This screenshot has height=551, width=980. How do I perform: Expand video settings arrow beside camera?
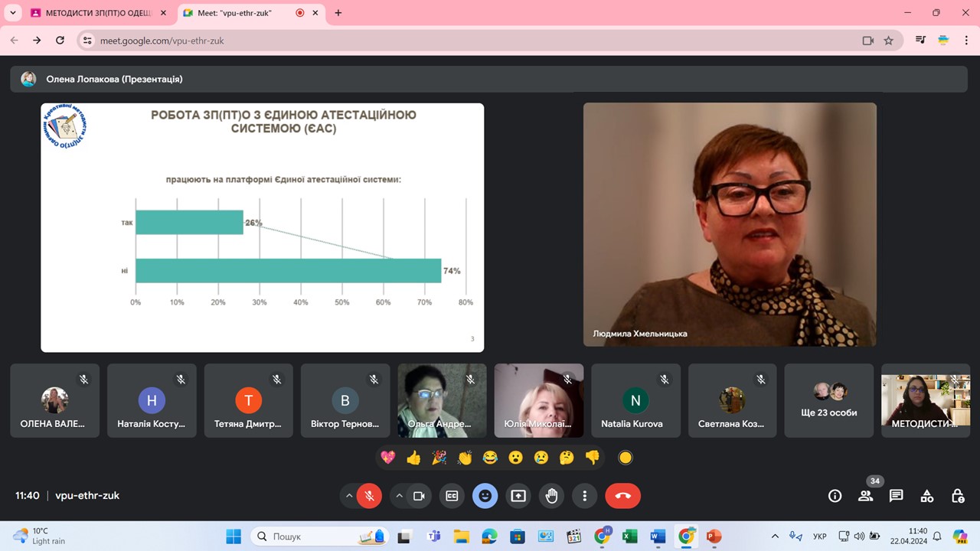399,496
